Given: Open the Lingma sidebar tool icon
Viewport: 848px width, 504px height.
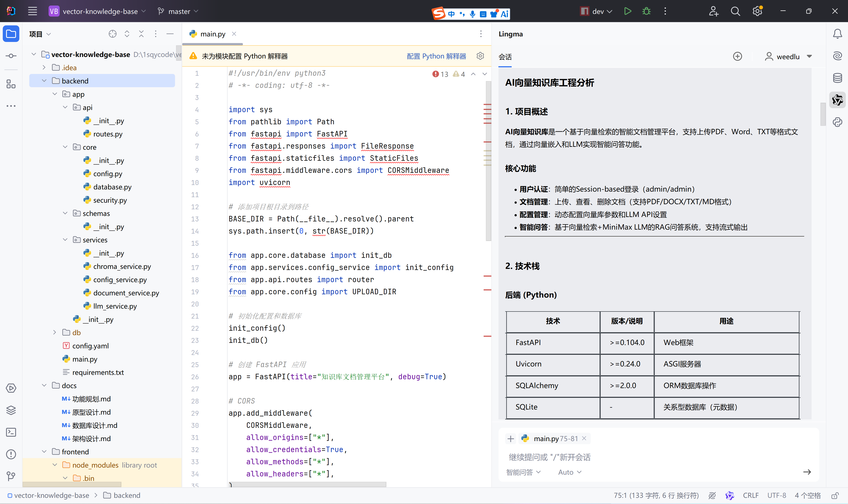Looking at the screenshot, I should [x=837, y=100].
